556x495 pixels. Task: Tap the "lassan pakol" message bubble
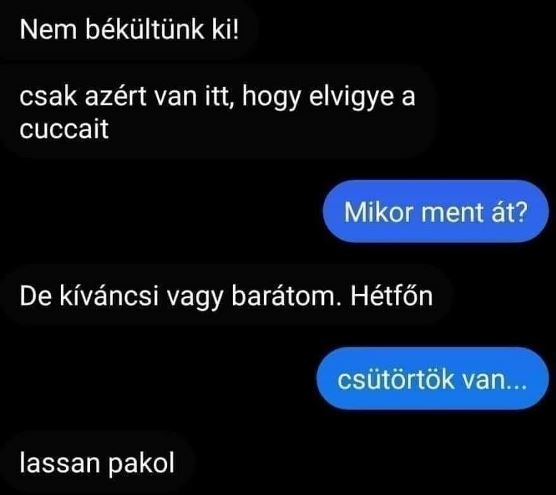tap(97, 463)
